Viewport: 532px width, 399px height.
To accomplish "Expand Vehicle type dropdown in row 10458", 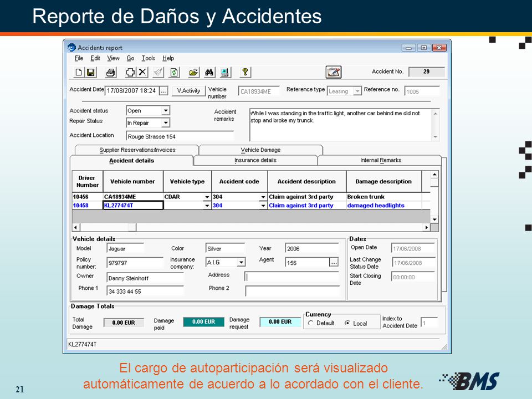I will tap(207, 206).
